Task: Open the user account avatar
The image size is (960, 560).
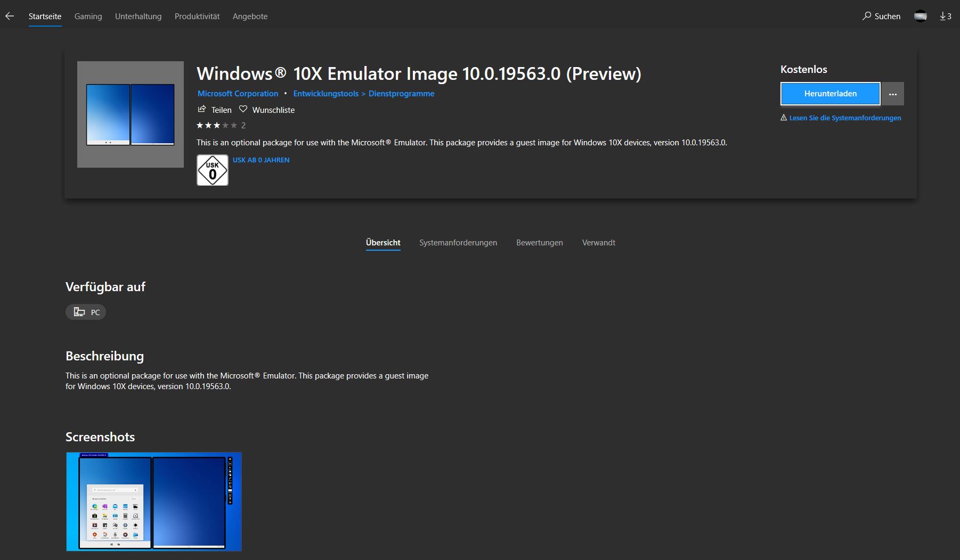Action: tap(920, 17)
